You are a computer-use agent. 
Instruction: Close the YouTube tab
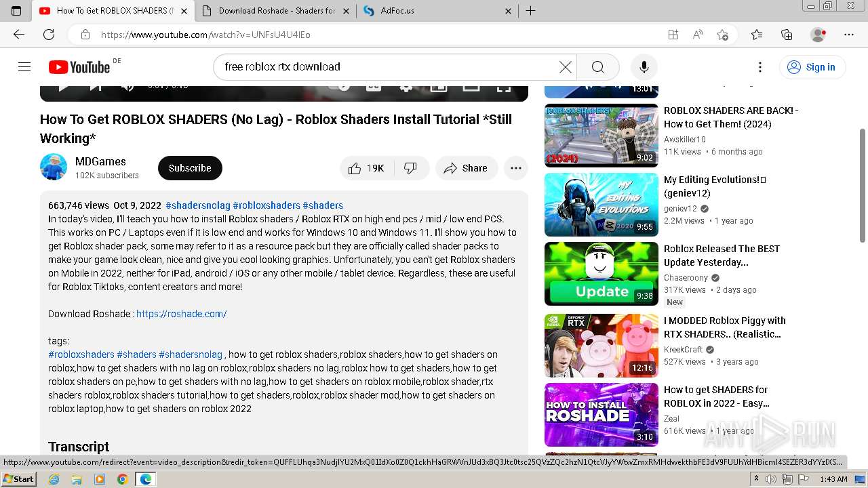coord(184,11)
